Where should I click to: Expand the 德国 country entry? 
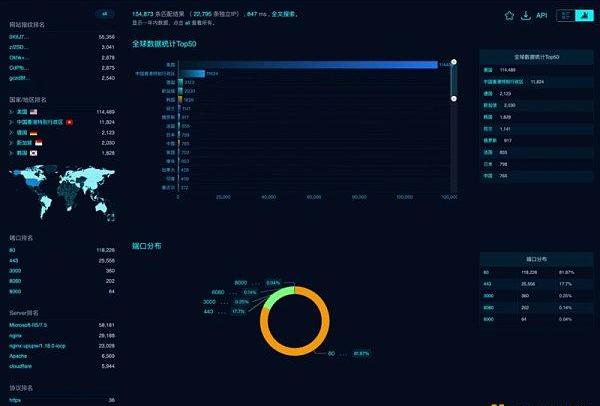pyautogui.click(x=12, y=132)
